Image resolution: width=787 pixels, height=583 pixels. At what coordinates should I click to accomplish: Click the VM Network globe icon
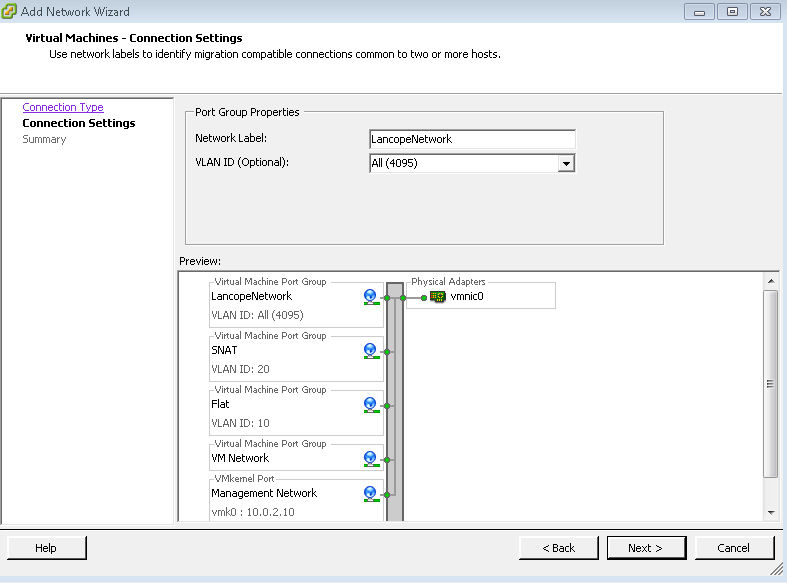pyautogui.click(x=370, y=459)
